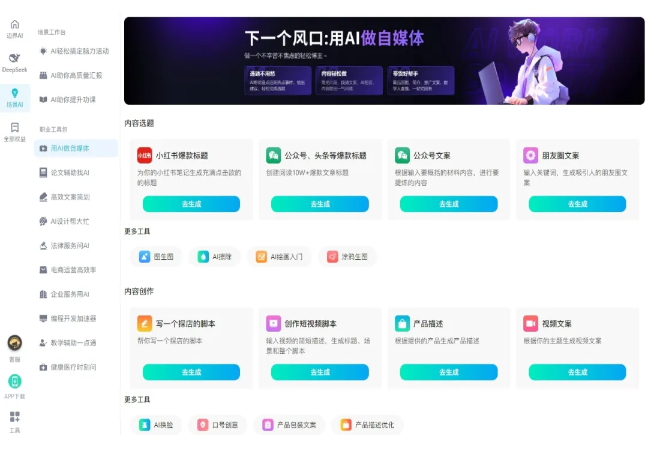
Task: Click the 根据提供的产品生成产品描述 description
Action: tap(437, 341)
